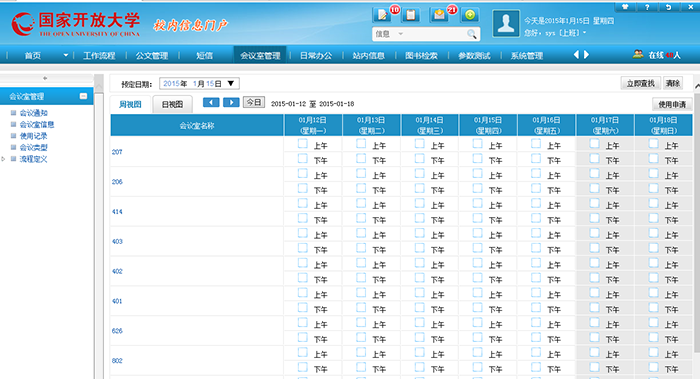Viewport: 700px width, 379px height.
Task: Open the edit document icon with badge 10
Action: pos(382,15)
